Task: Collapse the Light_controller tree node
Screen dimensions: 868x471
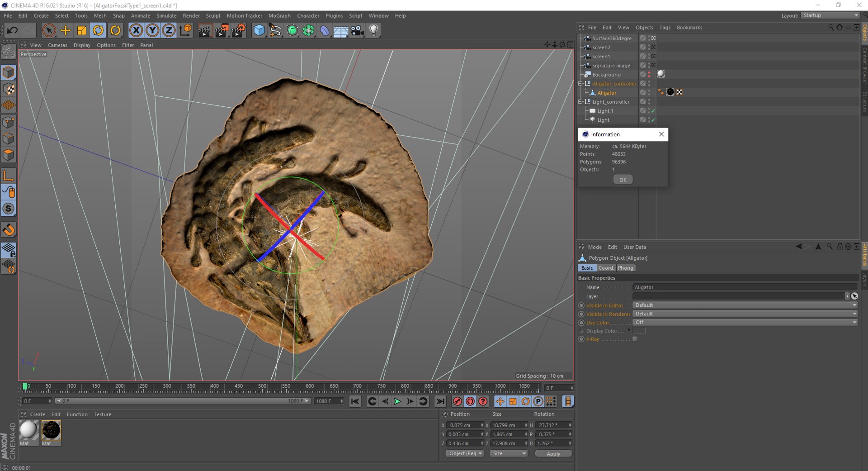Action: click(x=580, y=102)
